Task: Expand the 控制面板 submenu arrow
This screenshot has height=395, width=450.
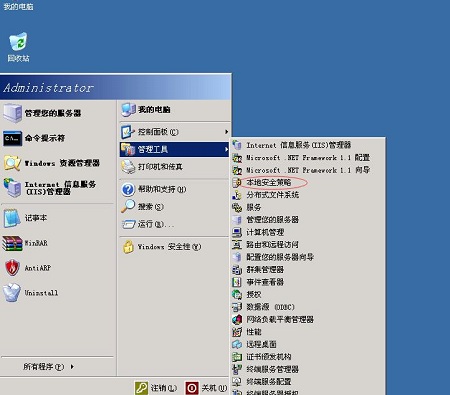Action: pos(227,132)
